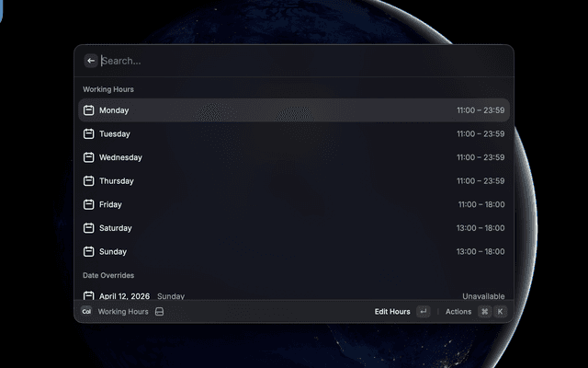Click the Tuesday calendar icon
Viewport: 588px width, 368px height.
click(89, 133)
